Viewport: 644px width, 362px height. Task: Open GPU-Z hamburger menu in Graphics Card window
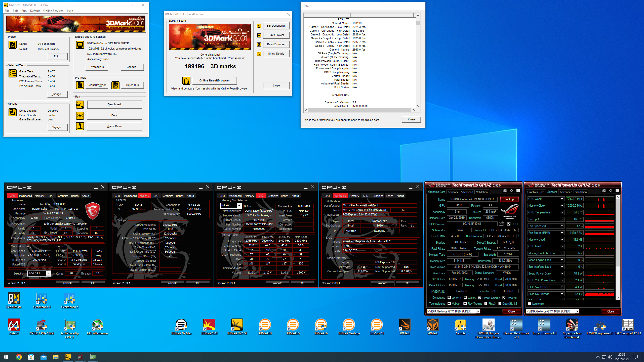[x=518, y=191]
